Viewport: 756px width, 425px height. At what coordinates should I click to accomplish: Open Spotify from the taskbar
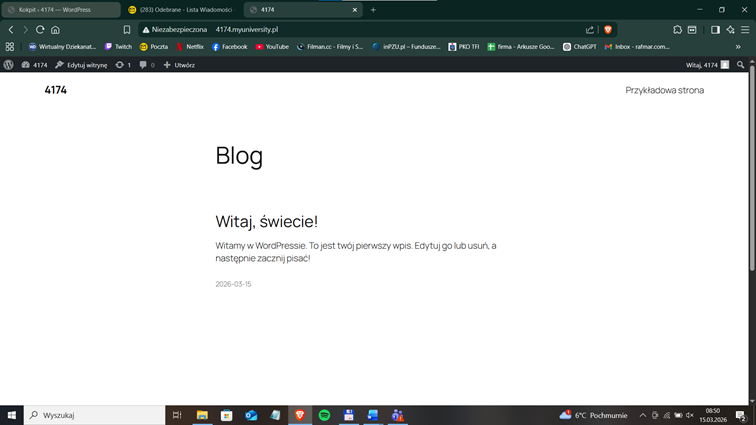click(324, 415)
